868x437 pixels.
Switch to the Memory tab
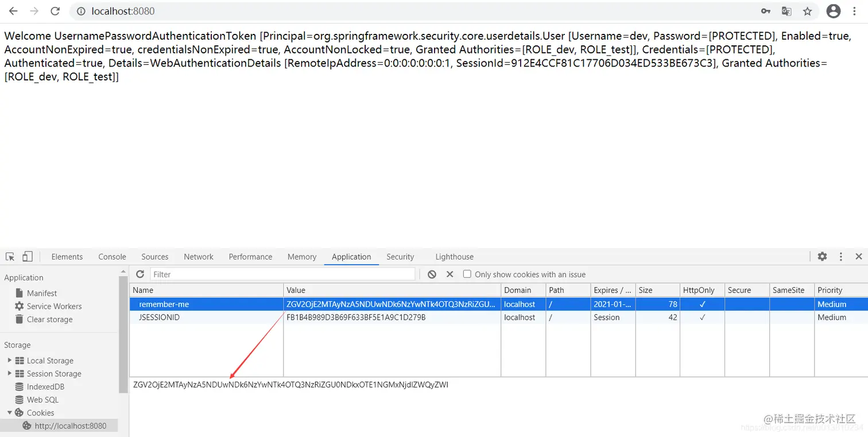[302, 257]
